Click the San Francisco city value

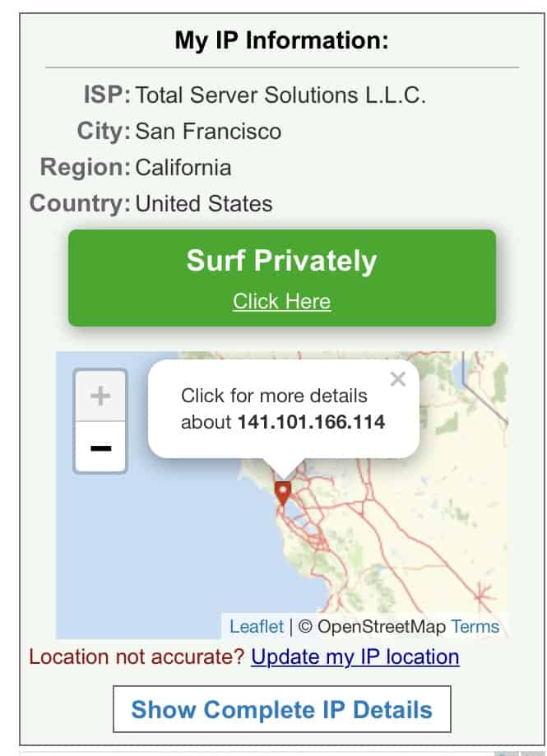[208, 131]
